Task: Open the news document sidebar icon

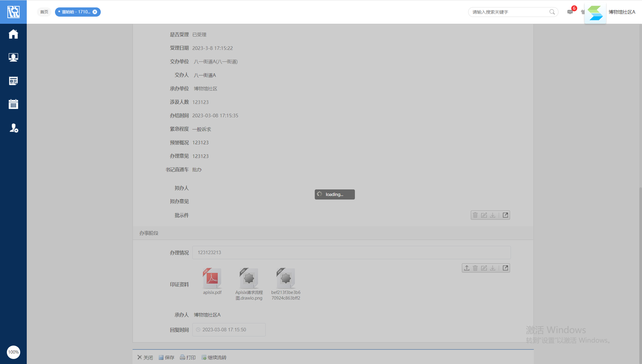Action: pos(13,81)
